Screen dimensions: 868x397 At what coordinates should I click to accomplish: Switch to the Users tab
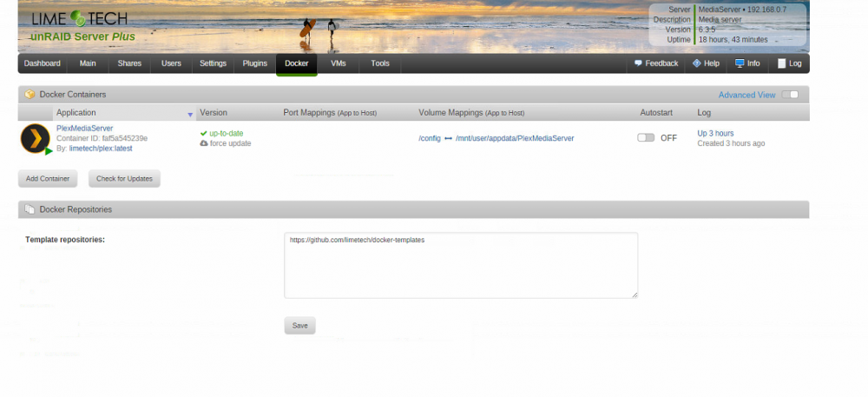coord(171,63)
